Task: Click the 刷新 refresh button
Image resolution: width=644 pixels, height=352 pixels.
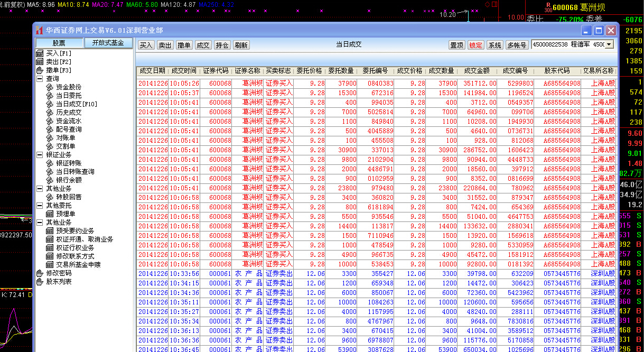Action: coord(241,45)
